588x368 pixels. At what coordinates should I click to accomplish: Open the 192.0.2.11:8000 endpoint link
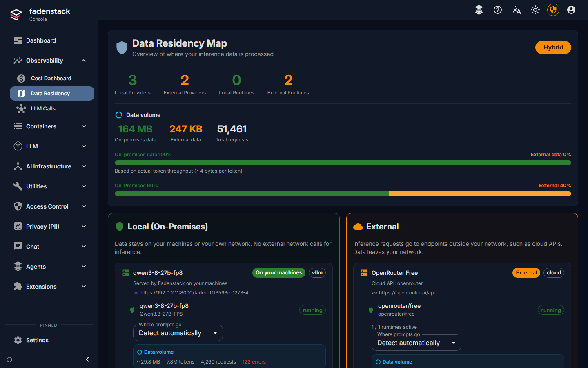coord(196,293)
